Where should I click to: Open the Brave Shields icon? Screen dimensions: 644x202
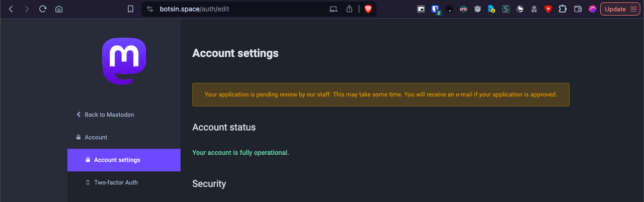coord(368,9)
